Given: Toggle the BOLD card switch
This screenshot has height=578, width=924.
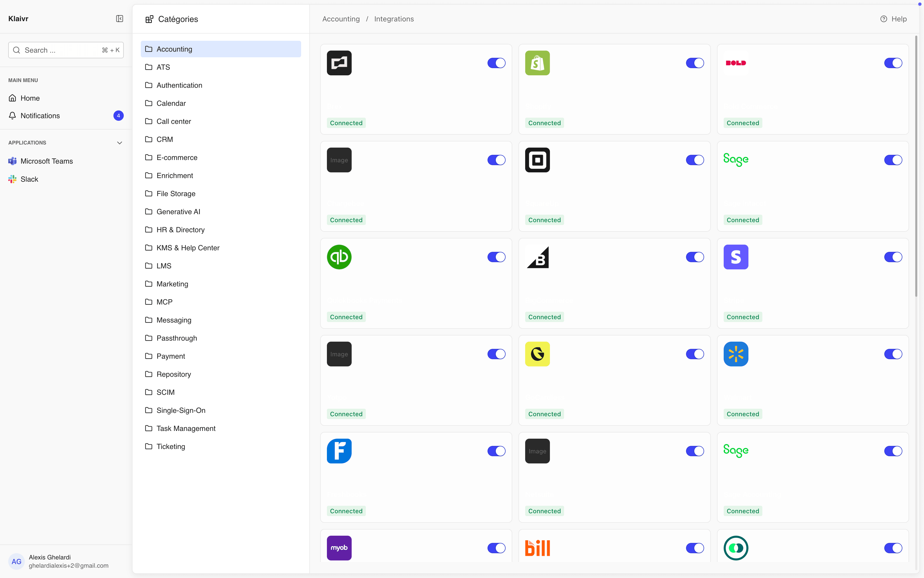Looking at the screenshot, I should [x=893, y=63].
